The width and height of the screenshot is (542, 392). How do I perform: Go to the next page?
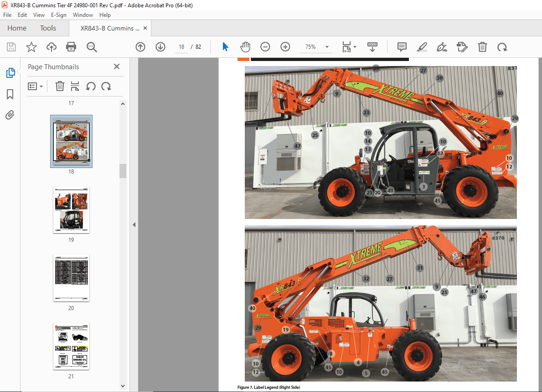(x=160, y=47)
